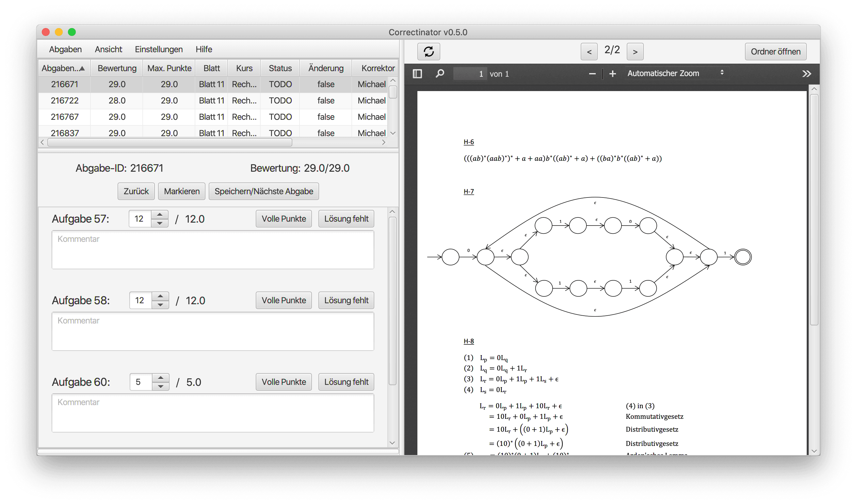
Task: Click task list scrollbar down arrow
Action: 392,443
